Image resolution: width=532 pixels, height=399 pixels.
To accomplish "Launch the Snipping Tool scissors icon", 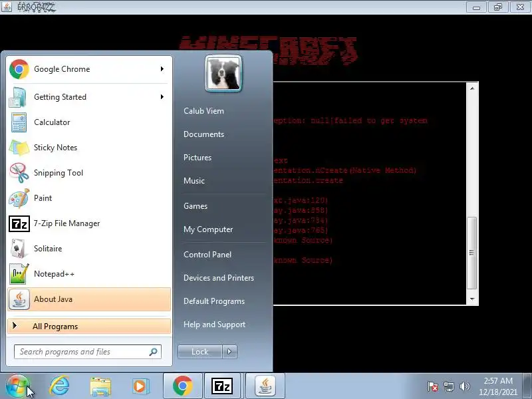I will [19, 173].
